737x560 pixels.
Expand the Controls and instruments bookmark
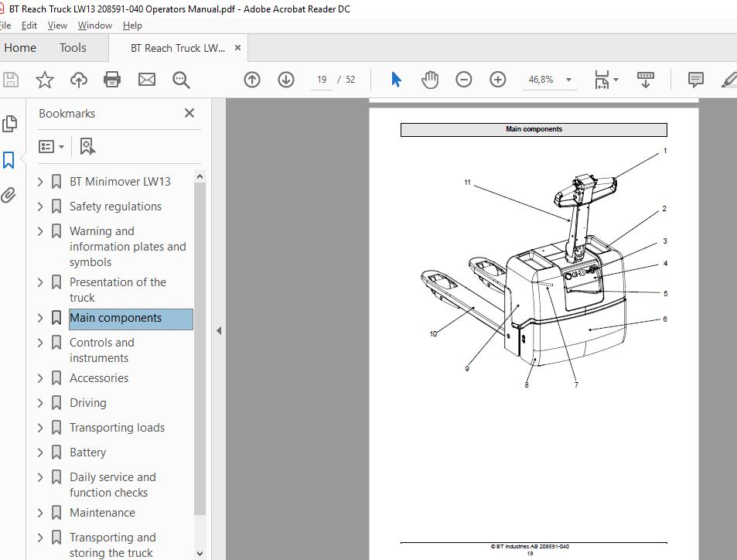[x=40, y=343]
